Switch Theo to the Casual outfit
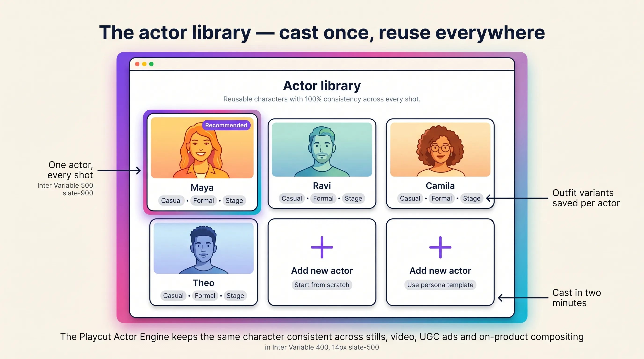This screenshot has width=644, height=359. coord(173,296)
